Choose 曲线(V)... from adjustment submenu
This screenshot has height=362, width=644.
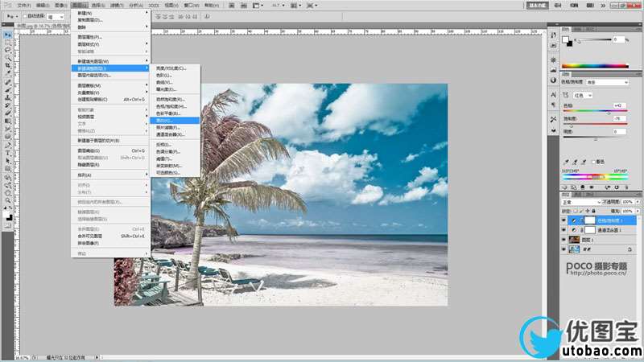pyautogui.click(x=175, y=82)
